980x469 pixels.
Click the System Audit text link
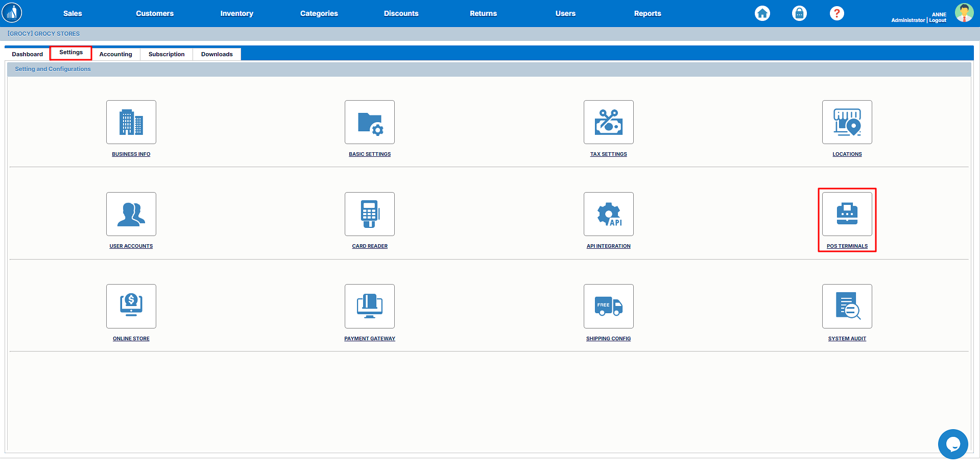[x=847, y=339]
